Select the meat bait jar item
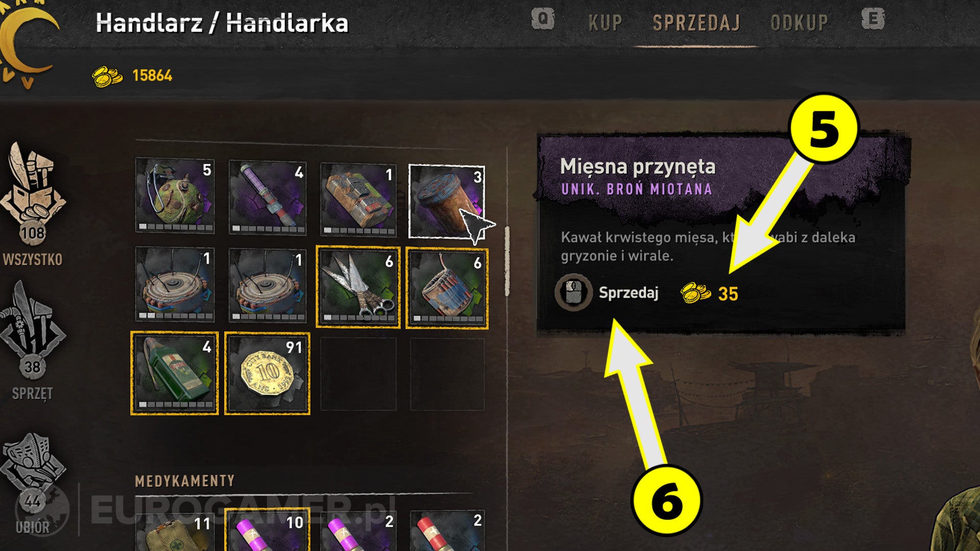The width and height of the screenshot is (980, 551). pos(447,202)
